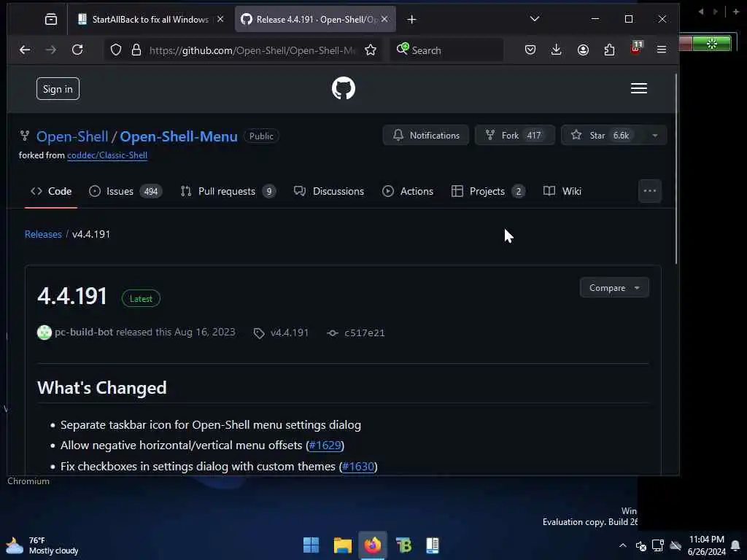Show more repository tabs ellipsis
The image size is (747, 560).
coord(650,191)
